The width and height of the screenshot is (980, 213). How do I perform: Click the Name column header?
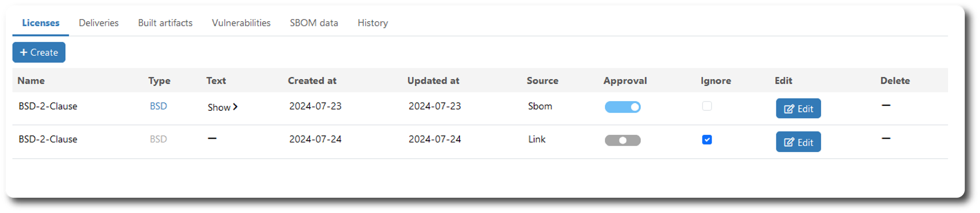(x=31, y=80)
